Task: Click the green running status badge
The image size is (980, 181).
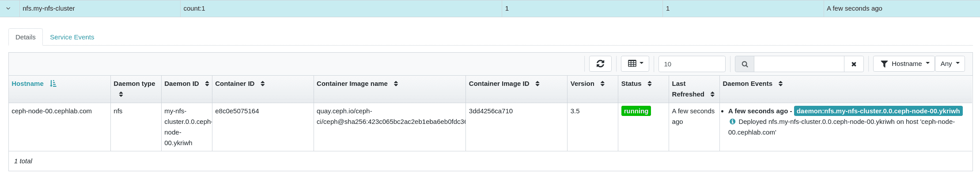Action: 636,111
